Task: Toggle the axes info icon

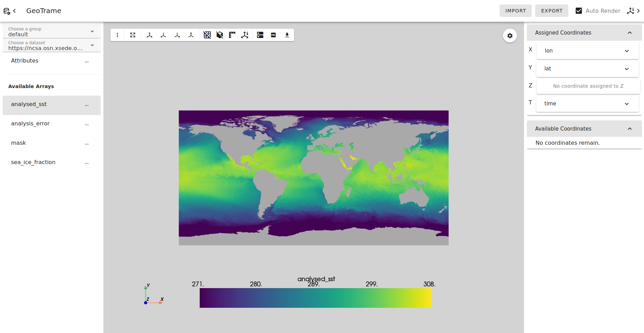Action: point(245,35)
